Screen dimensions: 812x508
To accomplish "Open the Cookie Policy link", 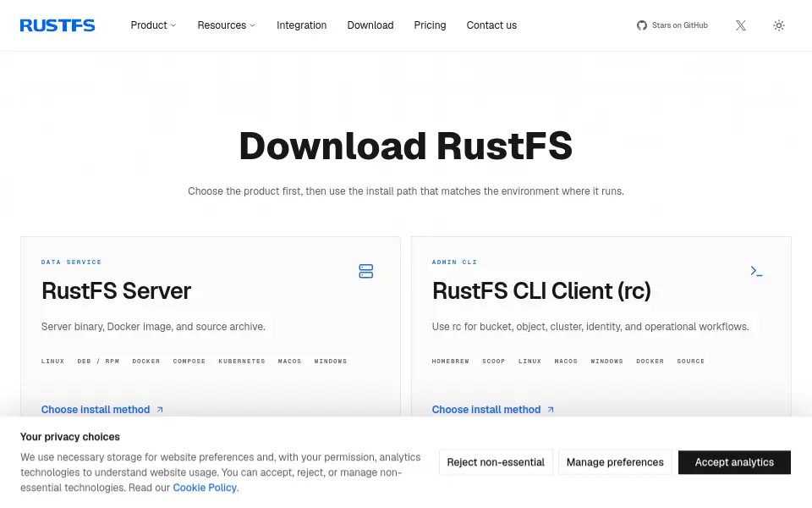I will click(x=205, y=488).
